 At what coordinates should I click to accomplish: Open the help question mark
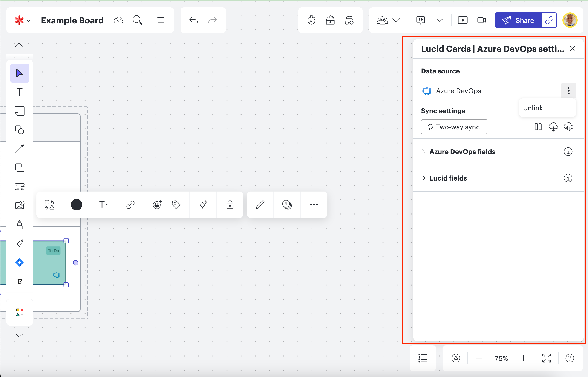(x=570, y=358)
